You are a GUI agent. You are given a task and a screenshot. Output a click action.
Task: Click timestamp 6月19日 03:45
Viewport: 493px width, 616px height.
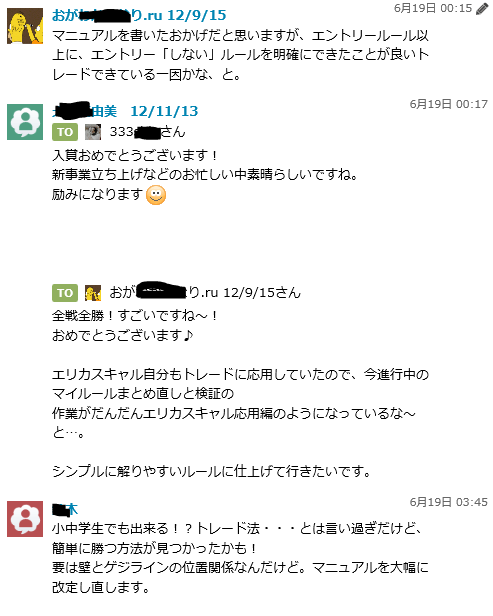coord(449,502)
